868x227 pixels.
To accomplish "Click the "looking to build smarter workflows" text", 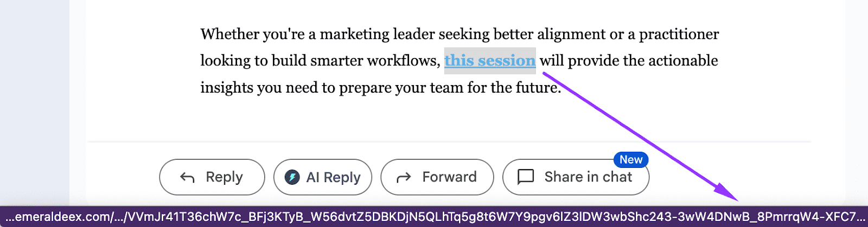I will 320,61.
